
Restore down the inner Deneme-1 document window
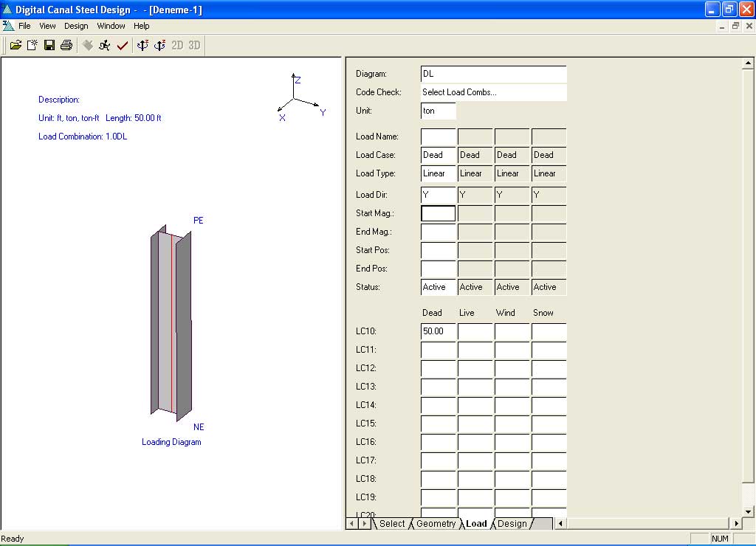[x=735, y=26]
